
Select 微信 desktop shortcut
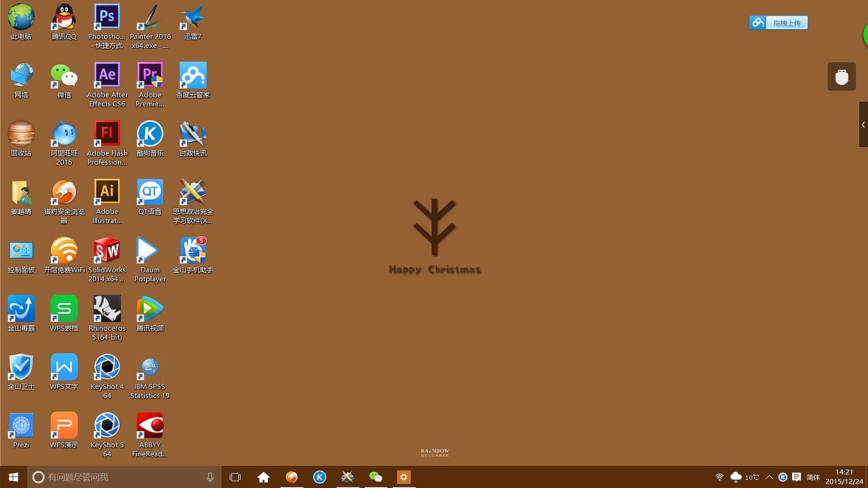point(64,80)
